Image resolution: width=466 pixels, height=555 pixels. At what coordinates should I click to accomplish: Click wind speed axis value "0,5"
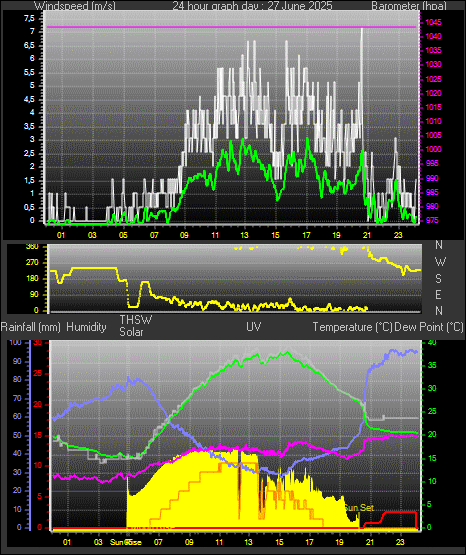(29, 207)
